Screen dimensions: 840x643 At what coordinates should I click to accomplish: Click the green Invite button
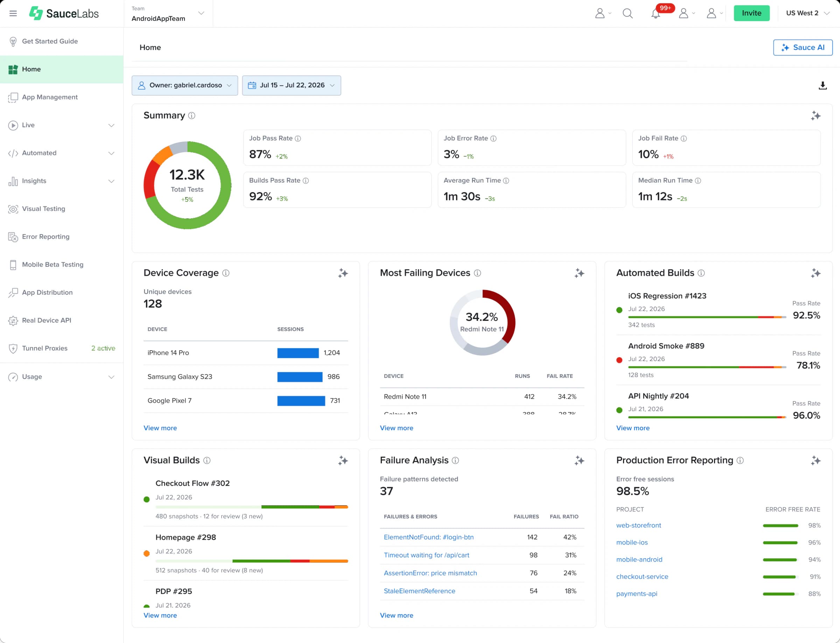point(751,13)
